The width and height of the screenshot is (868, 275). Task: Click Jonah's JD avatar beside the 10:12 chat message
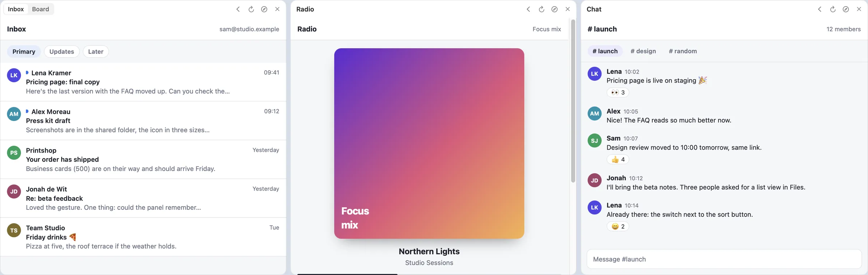click(x=595, y=180)
